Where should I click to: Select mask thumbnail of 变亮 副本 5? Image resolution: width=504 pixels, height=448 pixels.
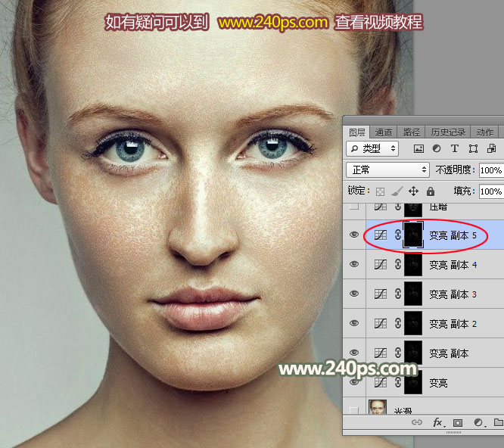click(413, 235)
